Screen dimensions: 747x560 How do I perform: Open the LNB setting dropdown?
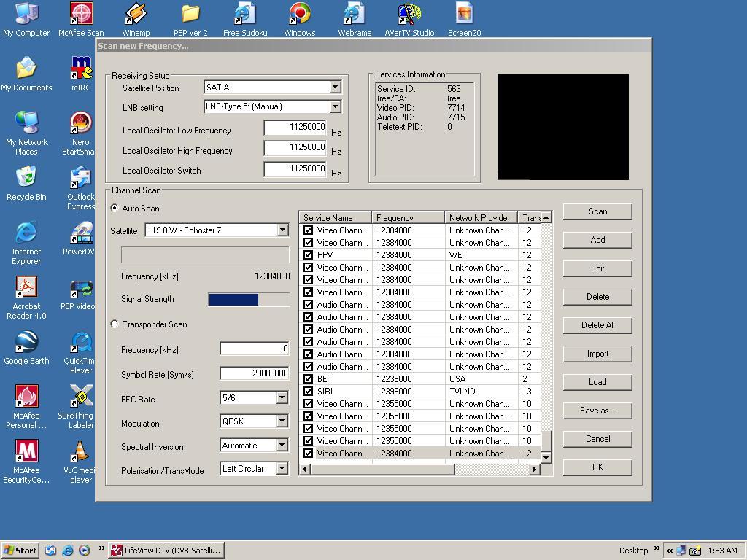coord(335,106)
